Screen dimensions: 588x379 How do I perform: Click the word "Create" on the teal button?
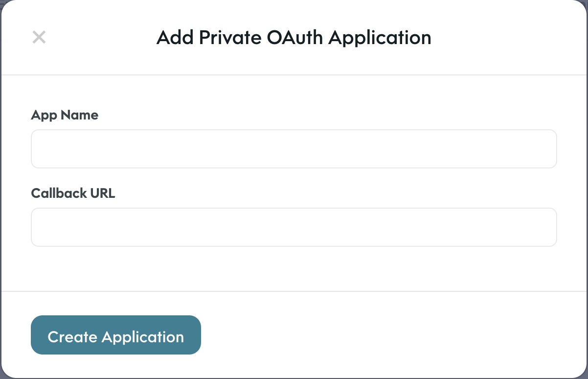point(72,336)
